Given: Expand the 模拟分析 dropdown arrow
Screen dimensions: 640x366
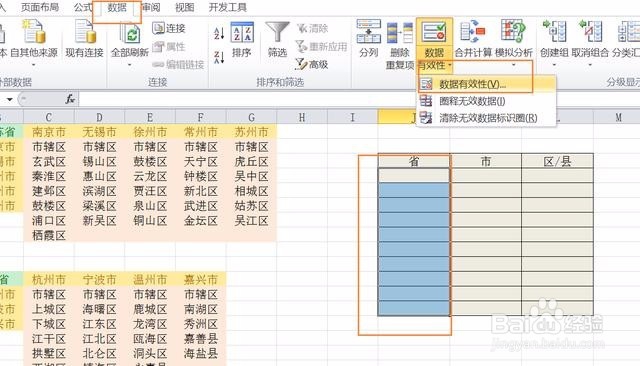Looking at the screenshot, I should (513, 65).
